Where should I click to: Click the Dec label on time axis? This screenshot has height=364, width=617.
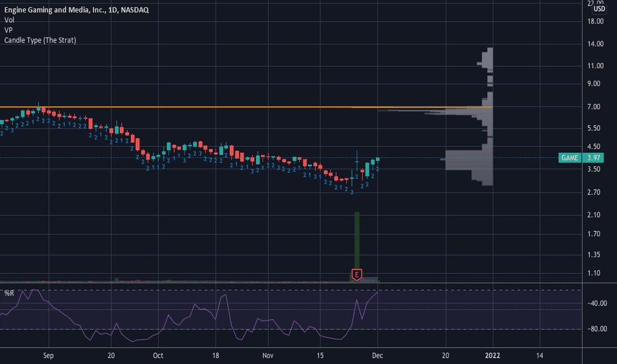[x=377, y=355]
